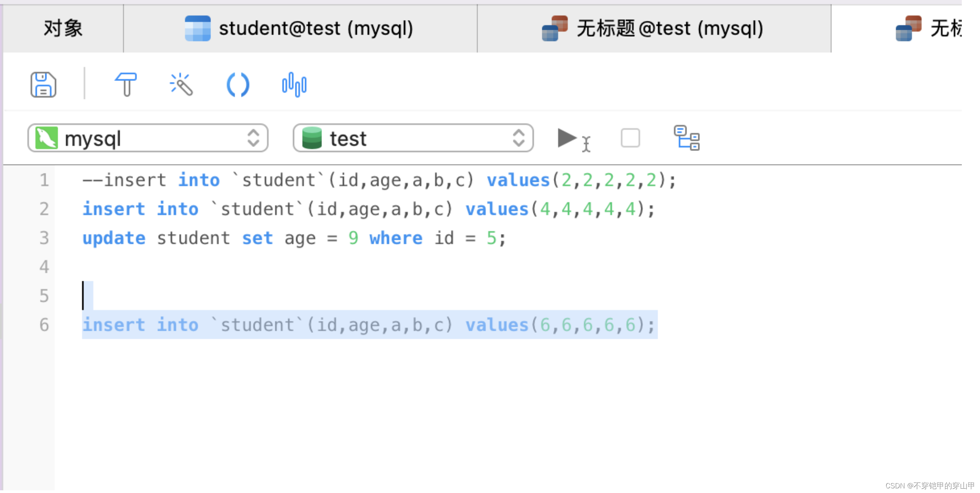The height and width of the screenshot is (493, 980).
Task: Click the green database cylinder icon
Action: pyautogui.click(x=312, y=139)
